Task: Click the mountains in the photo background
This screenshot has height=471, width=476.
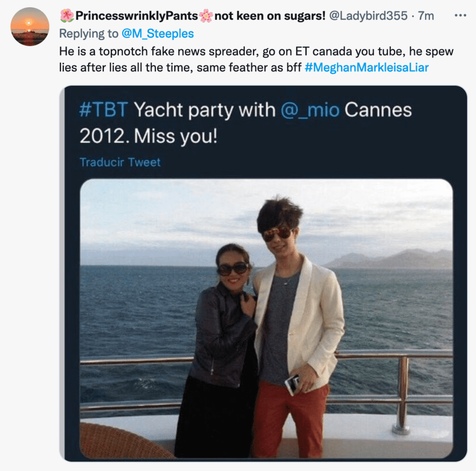Action: [x=391, y=259]
